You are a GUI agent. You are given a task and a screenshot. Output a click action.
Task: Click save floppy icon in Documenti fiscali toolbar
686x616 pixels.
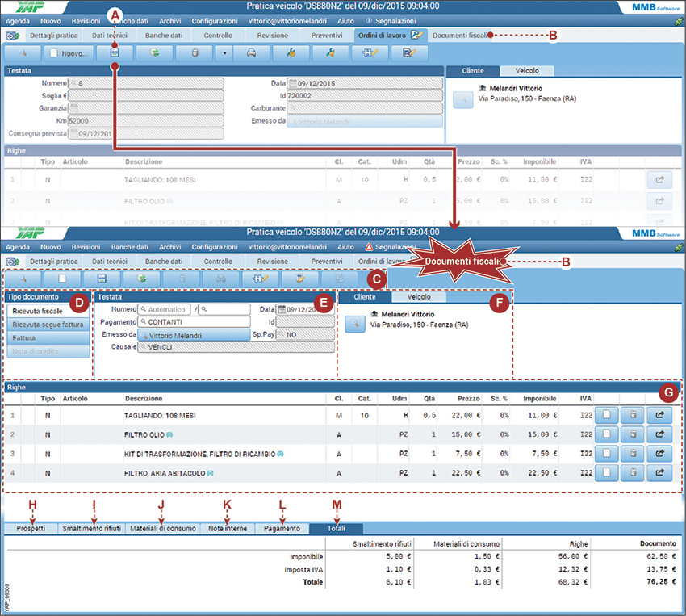[102, 279]
